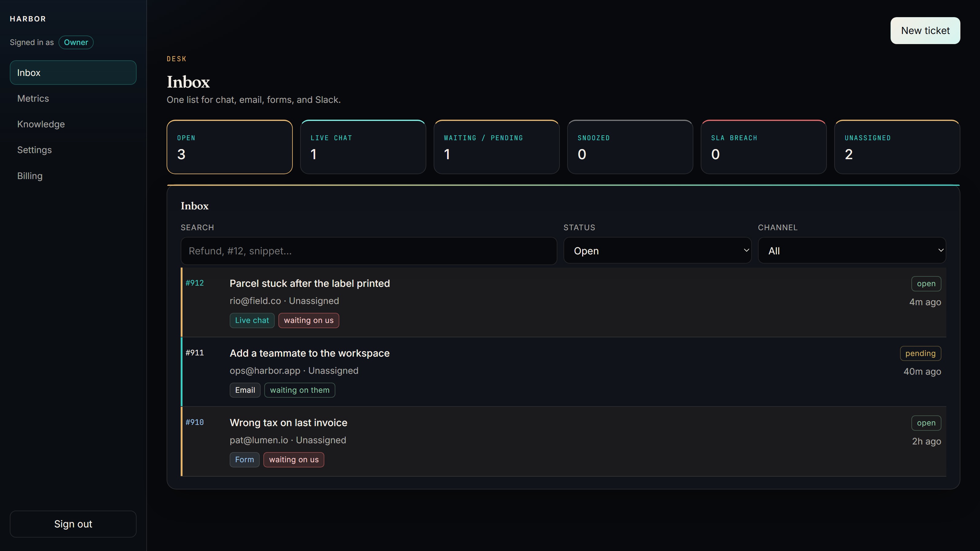The width and height of the screenshot is (980, 551).
Task: Click the 2h ago timestamp
Action: coord(926,441)
